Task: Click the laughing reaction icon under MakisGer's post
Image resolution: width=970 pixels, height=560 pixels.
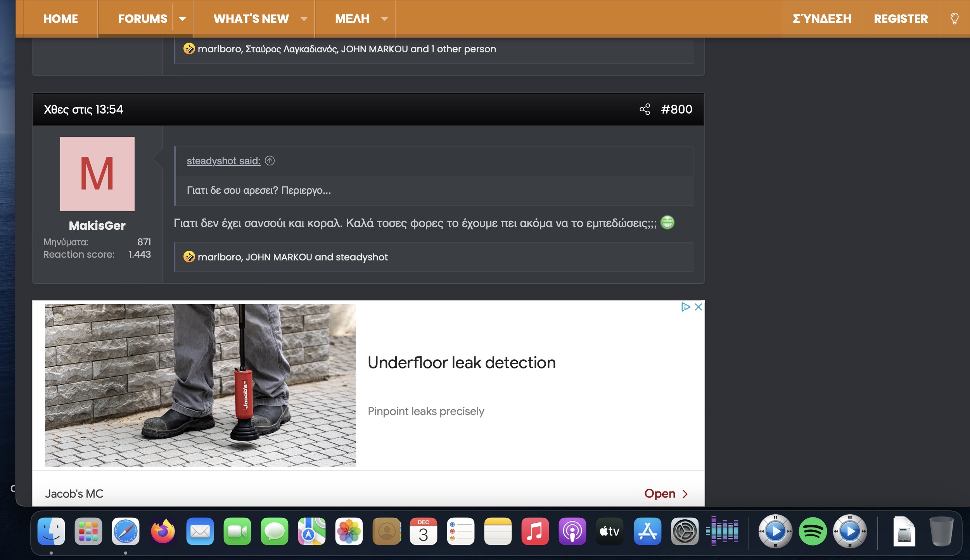Action: pyautogui.click(x=189, y=257)
